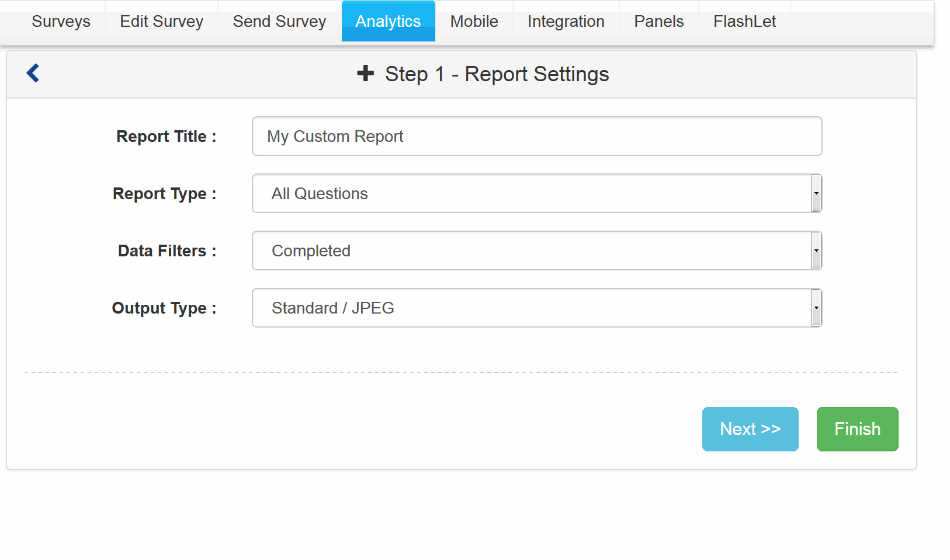Select the Analytics tab

388,21
